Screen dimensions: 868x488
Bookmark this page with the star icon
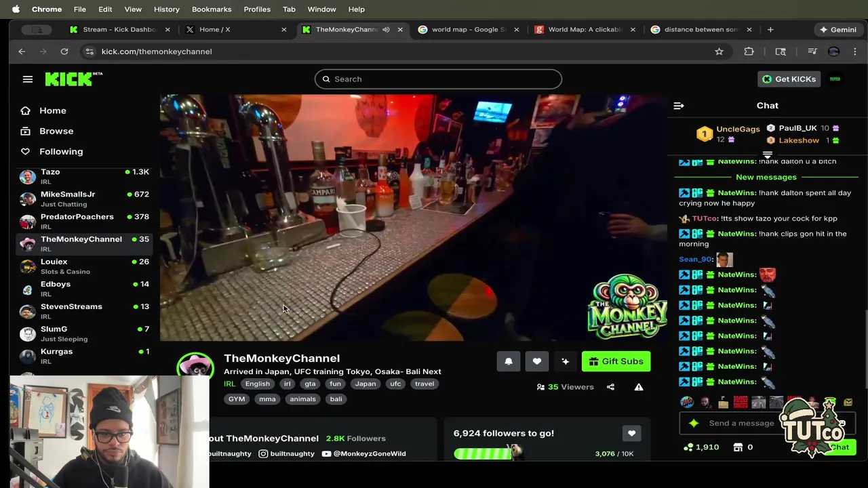click(x=719, y=52)
